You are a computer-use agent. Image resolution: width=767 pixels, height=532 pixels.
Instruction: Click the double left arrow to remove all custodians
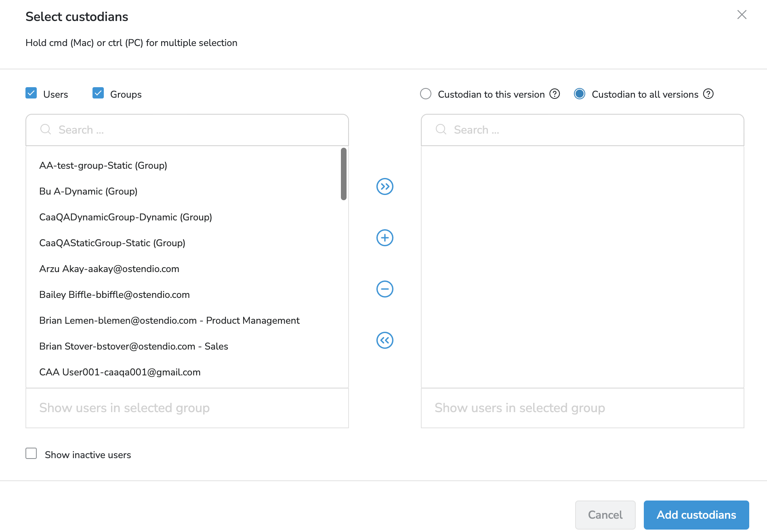pyautogui.click(x=385, y=340)
